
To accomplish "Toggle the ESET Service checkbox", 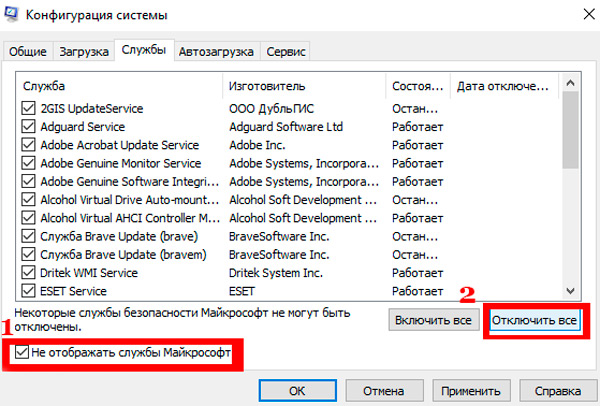I will coord(28,290).
